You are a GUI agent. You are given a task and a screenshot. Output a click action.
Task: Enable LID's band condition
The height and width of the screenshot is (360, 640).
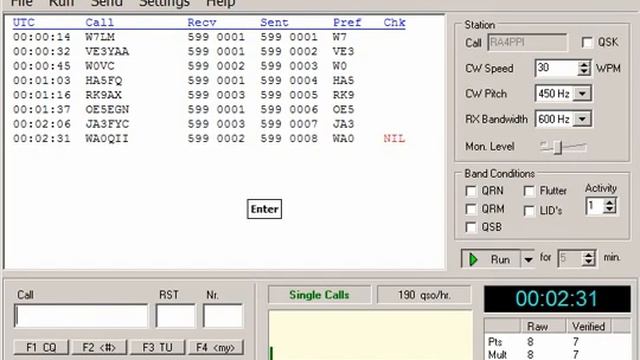529,211
